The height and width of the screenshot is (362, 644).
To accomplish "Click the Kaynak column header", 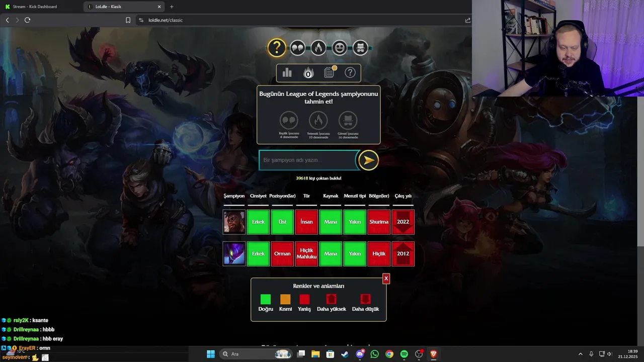I will pos(331,196).
